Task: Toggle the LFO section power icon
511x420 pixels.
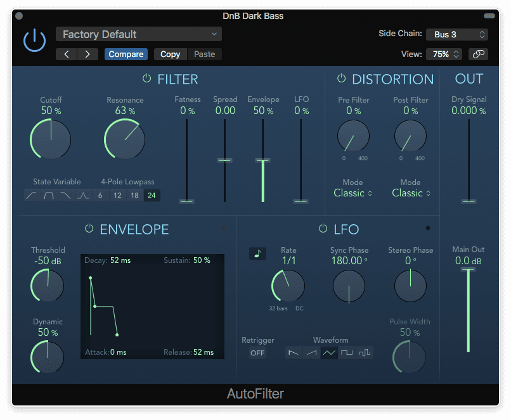Action: tap(323, 229)
